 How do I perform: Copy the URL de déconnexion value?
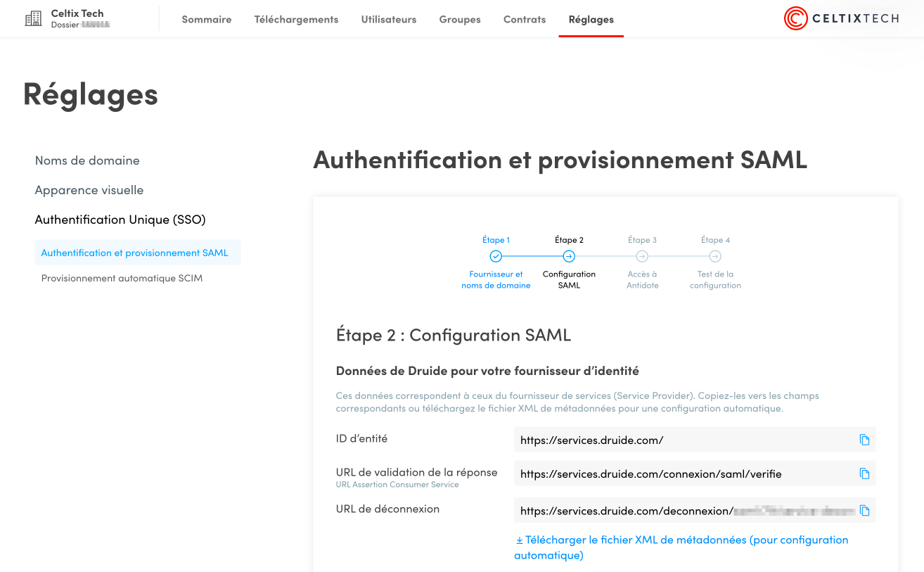[x=864, y=510]
